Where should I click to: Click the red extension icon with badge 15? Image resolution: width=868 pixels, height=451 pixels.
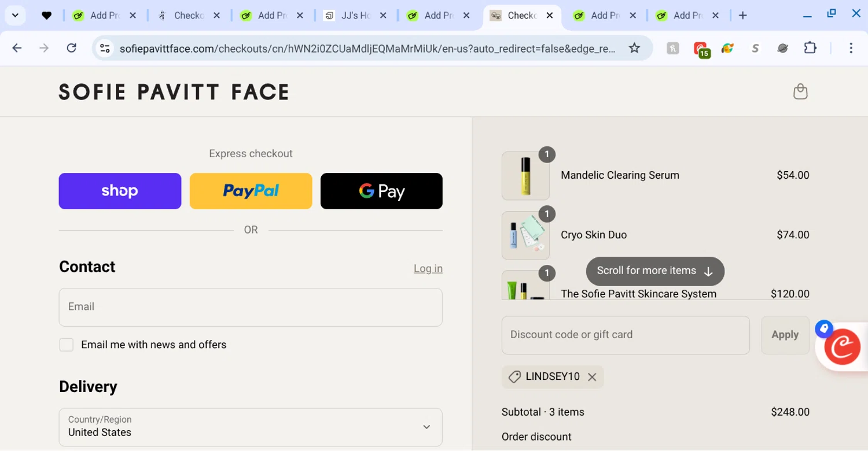(701, 49)
